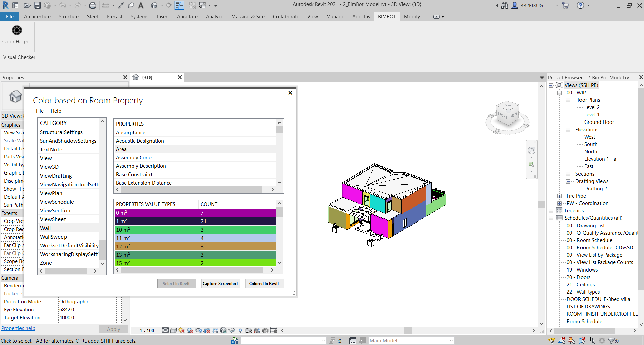Click the Capture Screenshot button
Viewport: 644px width, 345px height.
tap(220, 284)
